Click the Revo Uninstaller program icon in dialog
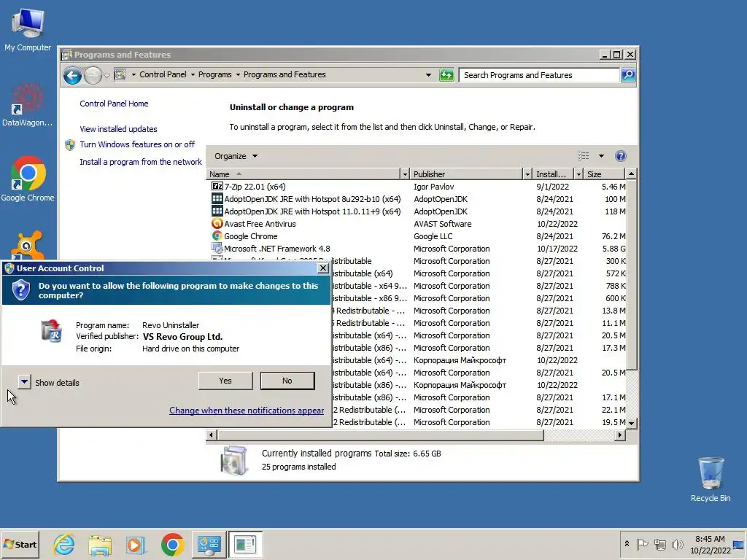 pyautogui.click(x=52, y=331)
